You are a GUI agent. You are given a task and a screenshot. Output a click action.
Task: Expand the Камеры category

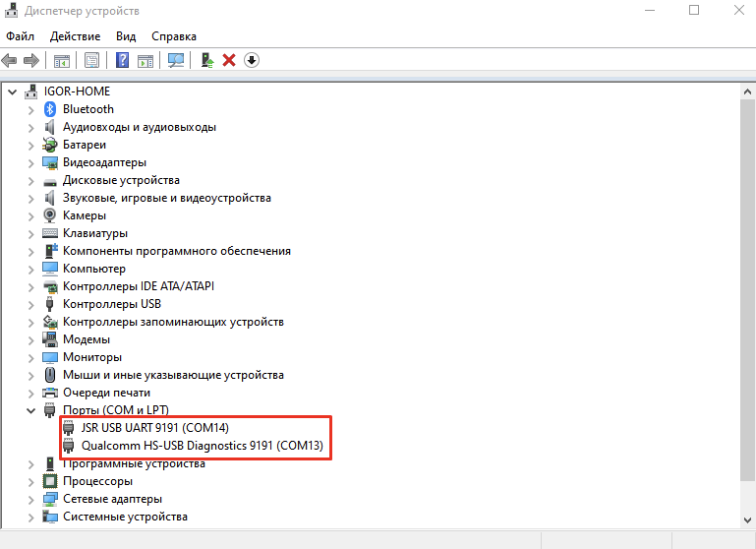(30, 216)
